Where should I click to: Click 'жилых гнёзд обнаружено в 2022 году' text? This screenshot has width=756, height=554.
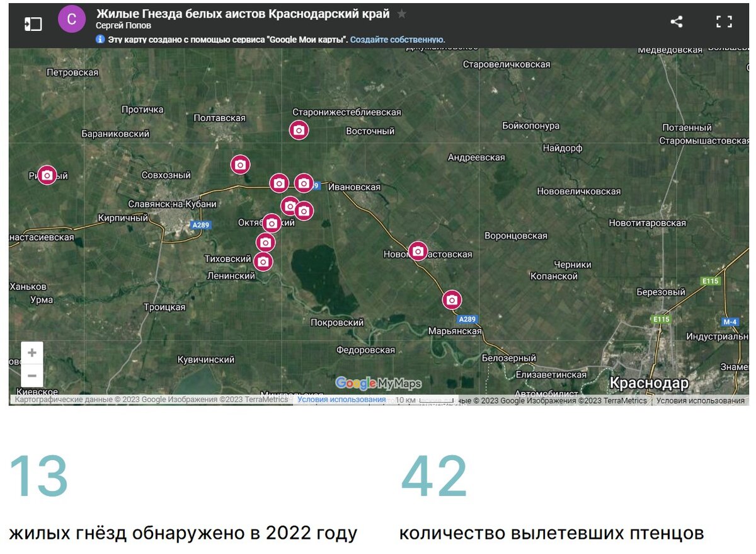click(x=183, y=533)
